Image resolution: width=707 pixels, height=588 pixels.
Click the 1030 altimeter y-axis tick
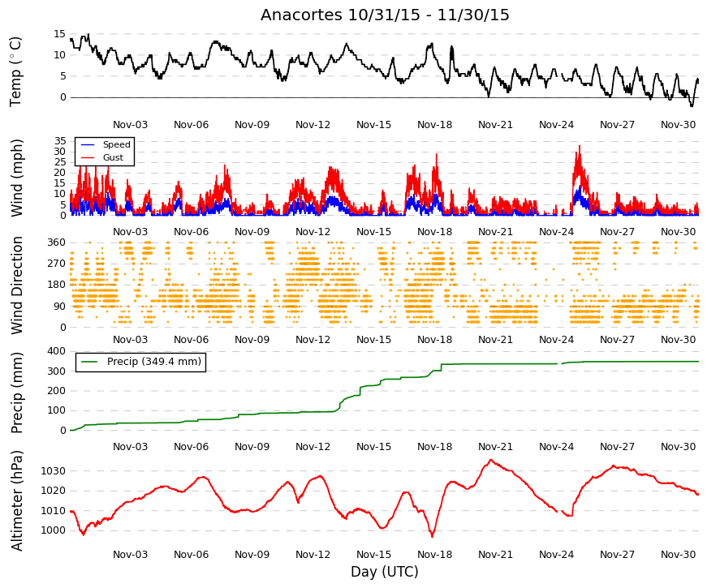coord(54,471)
